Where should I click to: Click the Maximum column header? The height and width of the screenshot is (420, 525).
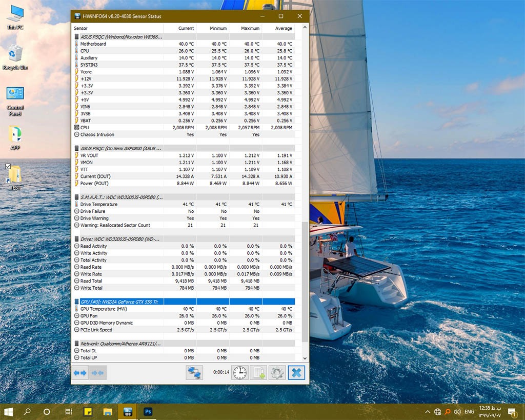(x=250, y=29)
